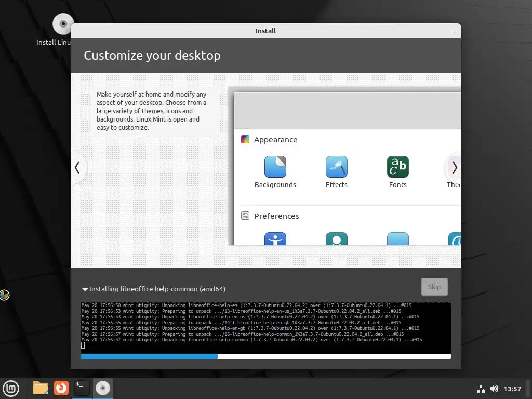Go to previous slide with left arrow
This screenshot has height=399, width=532.
coord(77,168)
